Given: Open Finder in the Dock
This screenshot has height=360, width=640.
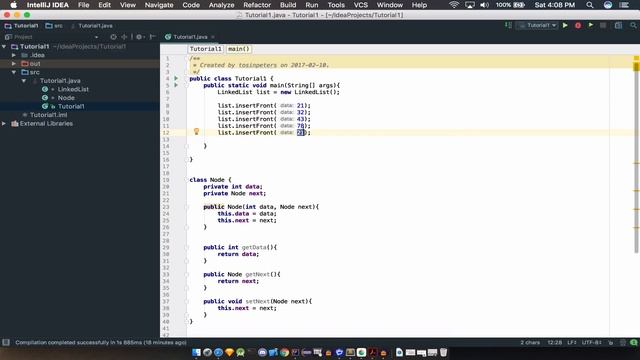Looking at the screenshot, I should coord(196,352).
